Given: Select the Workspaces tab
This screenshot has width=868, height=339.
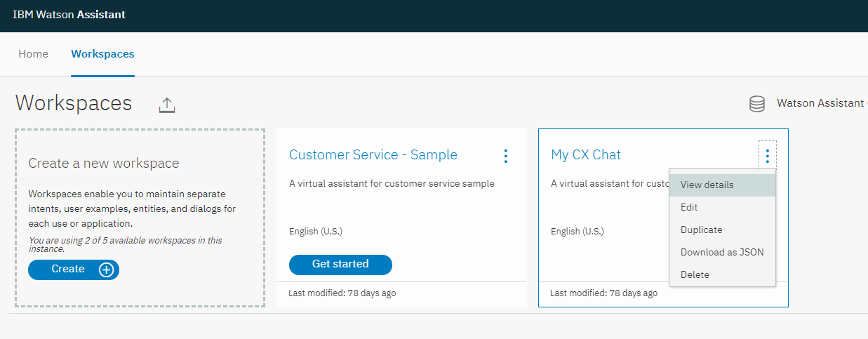Looking at the screenshot, I should 102,54.
